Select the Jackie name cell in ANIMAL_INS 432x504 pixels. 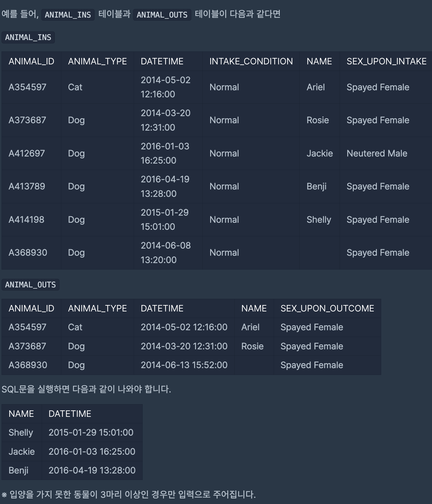pyautogui.click(x=320, y=153)
